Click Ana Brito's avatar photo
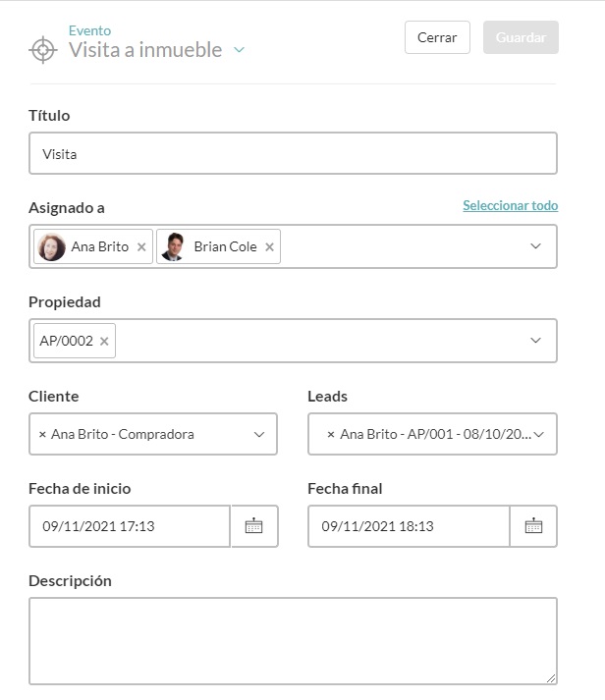 [x=52, y=246]
